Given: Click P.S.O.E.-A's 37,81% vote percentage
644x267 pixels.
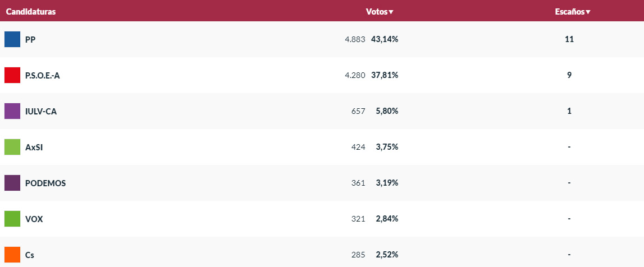Looking at the screenshot, I should (385, 75).
